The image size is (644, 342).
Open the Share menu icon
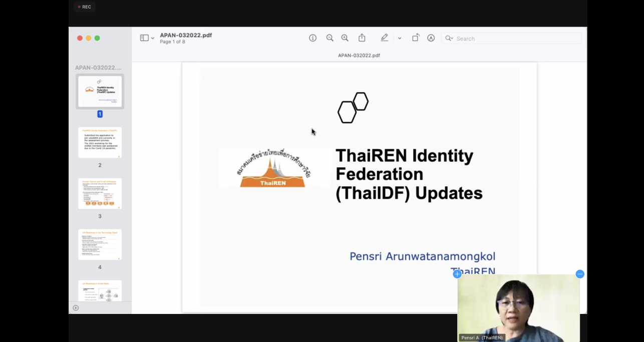click(x=362, y=38)
